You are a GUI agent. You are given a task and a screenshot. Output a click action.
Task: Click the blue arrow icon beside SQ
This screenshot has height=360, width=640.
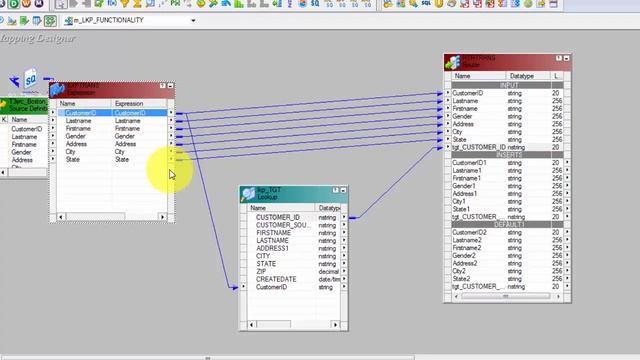[x=15, y=82]
